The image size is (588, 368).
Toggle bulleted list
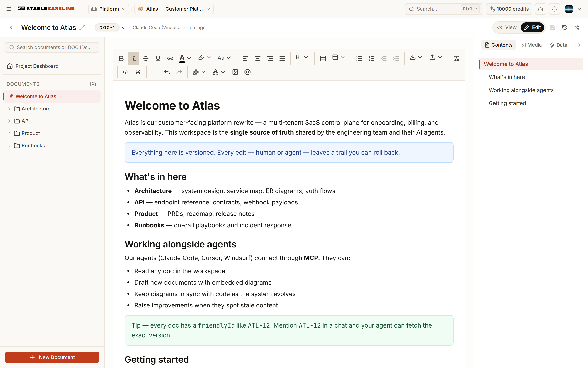tap(359, 58)
